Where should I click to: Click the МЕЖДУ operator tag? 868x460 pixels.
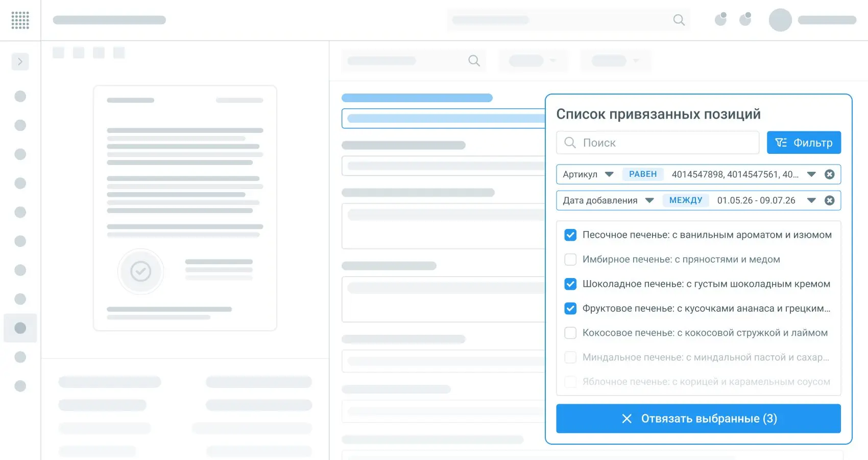(686, 200)
